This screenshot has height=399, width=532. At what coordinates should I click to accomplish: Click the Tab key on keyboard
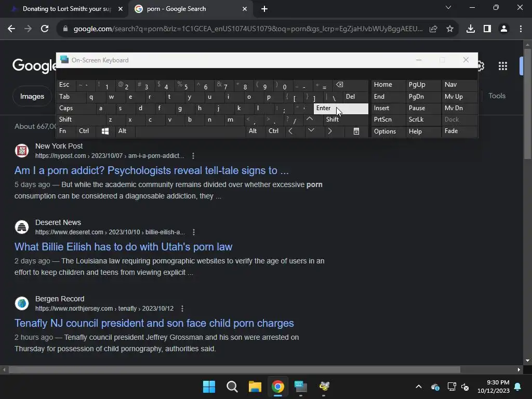[x=71, y=97]
